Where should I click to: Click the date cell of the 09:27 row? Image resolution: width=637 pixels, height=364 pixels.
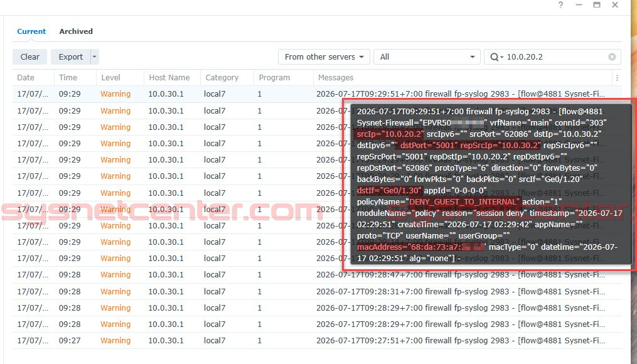tap(33, 341)
